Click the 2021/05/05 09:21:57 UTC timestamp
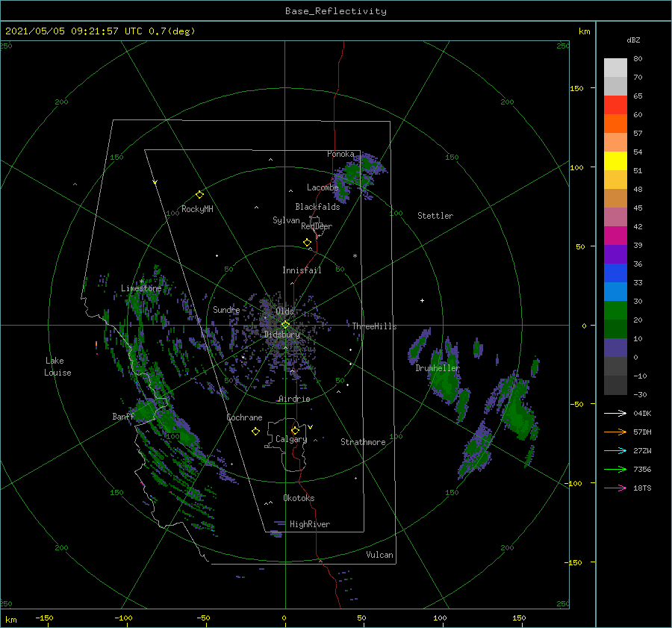 (100, 31)
